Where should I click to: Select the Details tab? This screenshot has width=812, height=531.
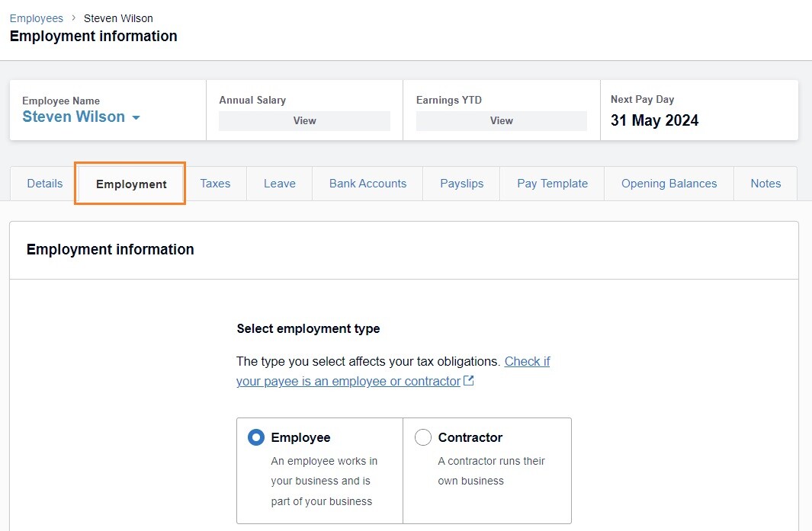[x=44, y=183]
